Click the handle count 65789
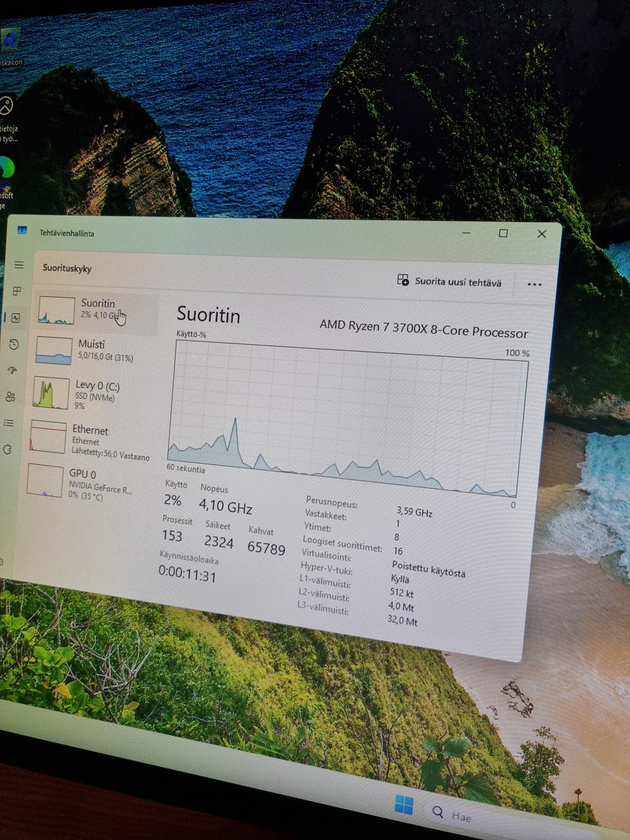Viewport: 630px width, 840px height. (266, 547)
